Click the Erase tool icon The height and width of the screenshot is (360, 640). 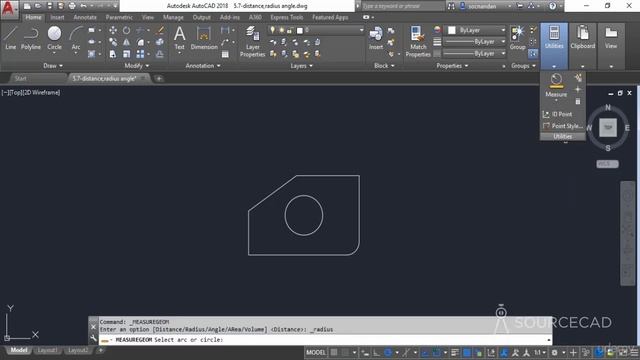click(x=160, y=30)
